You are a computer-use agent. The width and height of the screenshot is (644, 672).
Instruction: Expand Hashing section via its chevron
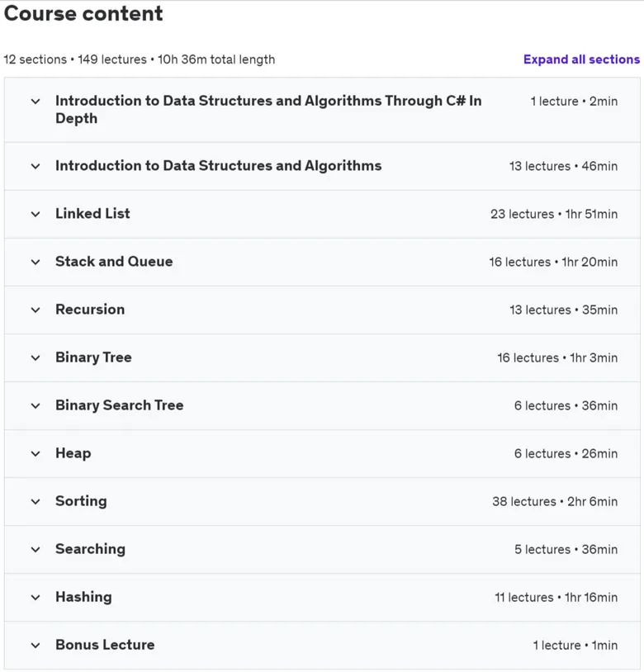point(36,598)
